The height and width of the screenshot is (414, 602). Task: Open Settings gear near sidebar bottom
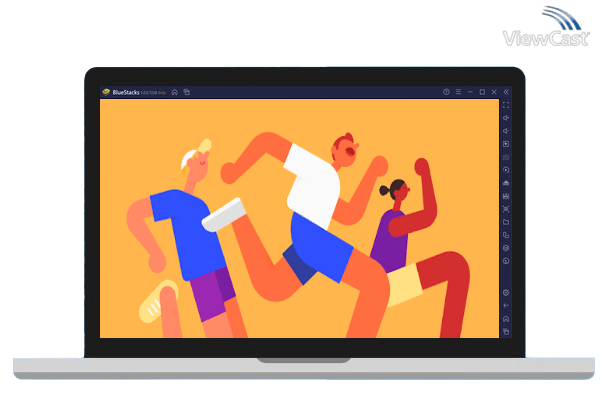click(x=506, y=293)
